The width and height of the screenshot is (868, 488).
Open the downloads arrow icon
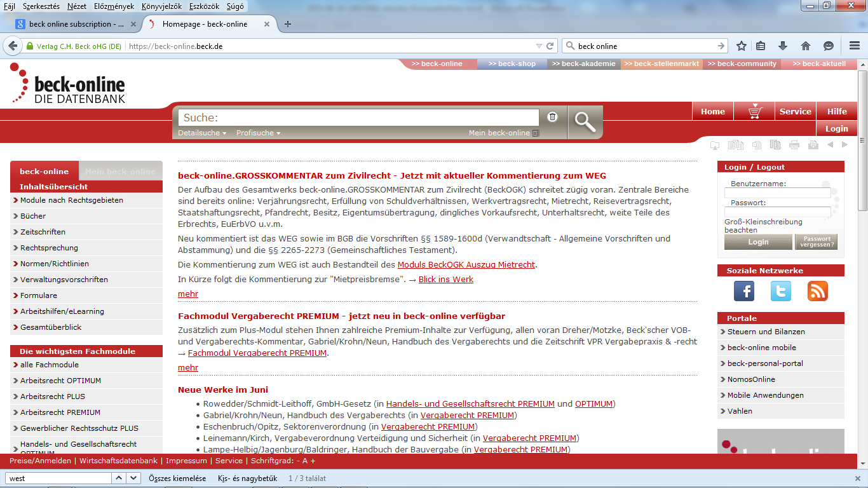[783, 46]
